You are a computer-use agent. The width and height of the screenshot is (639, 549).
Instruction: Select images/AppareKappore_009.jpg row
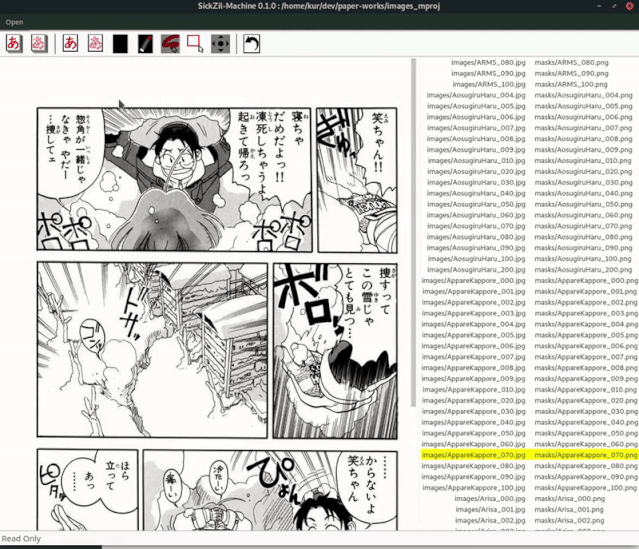click(474, 379)
